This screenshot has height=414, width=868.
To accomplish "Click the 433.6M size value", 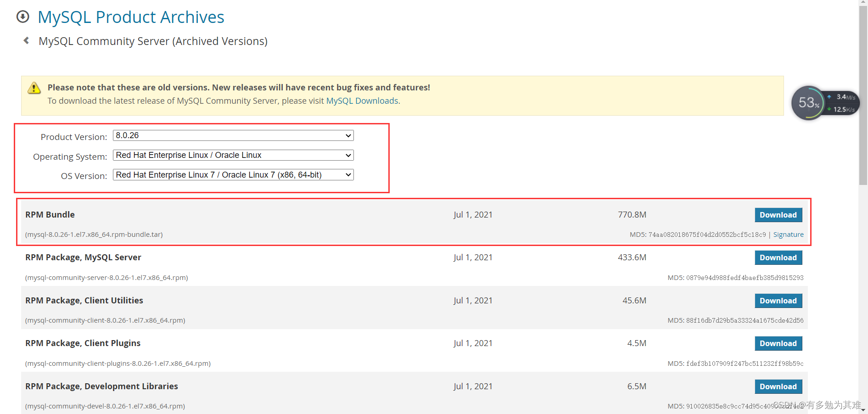I will [632, 257].
